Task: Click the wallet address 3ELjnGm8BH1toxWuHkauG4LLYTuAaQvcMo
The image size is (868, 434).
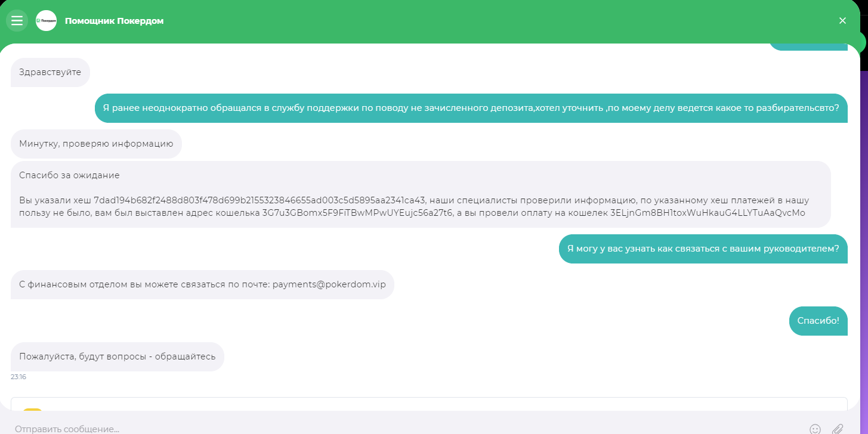Action: point(708,213)
